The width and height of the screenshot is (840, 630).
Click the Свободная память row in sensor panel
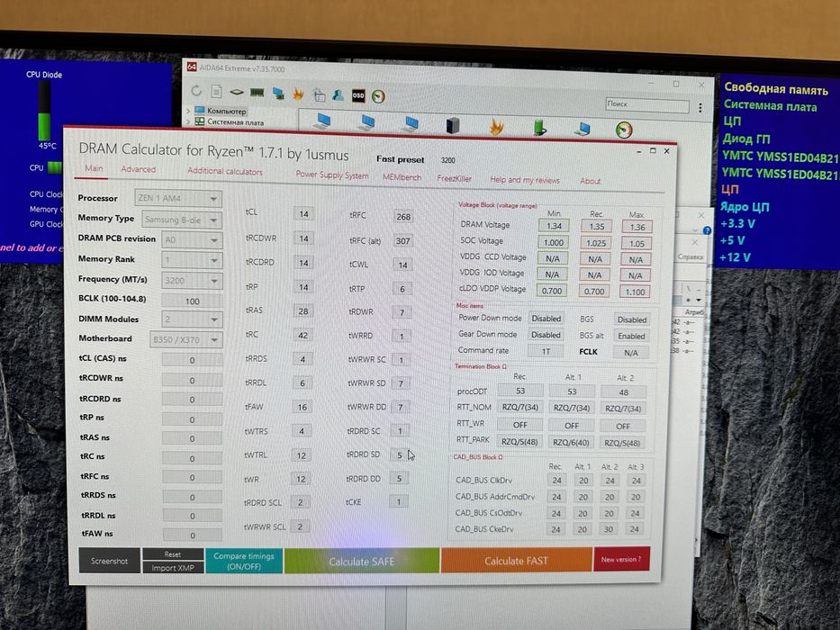click(776, 88)
